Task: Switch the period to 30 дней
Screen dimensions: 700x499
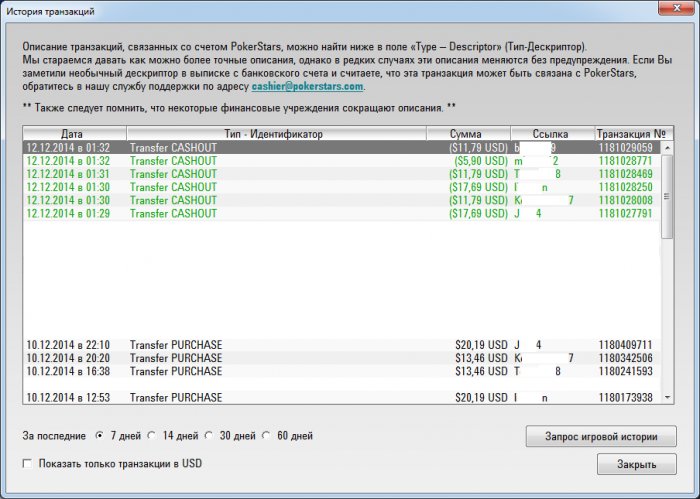Action: pos(209,436)
